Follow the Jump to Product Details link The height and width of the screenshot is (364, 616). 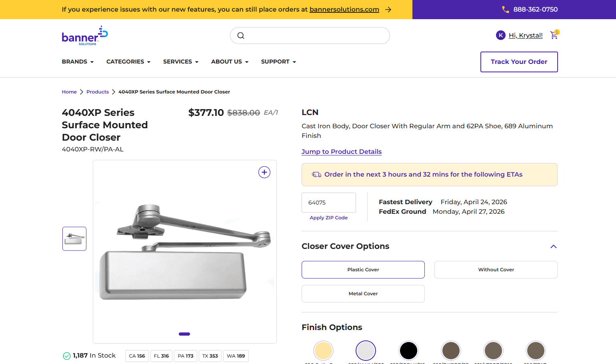[341, 151]
